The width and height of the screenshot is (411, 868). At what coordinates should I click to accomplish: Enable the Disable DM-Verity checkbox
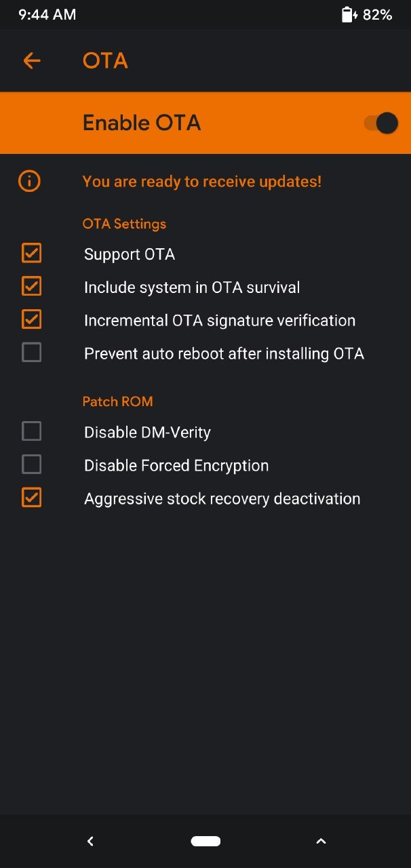point(32,431)
